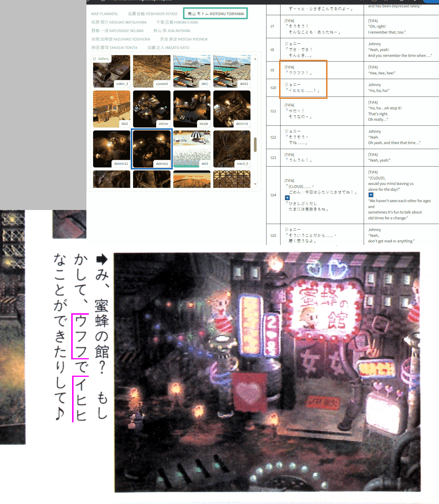Click the Japanese line 「うんうん！」 in t13

[299, 160]
